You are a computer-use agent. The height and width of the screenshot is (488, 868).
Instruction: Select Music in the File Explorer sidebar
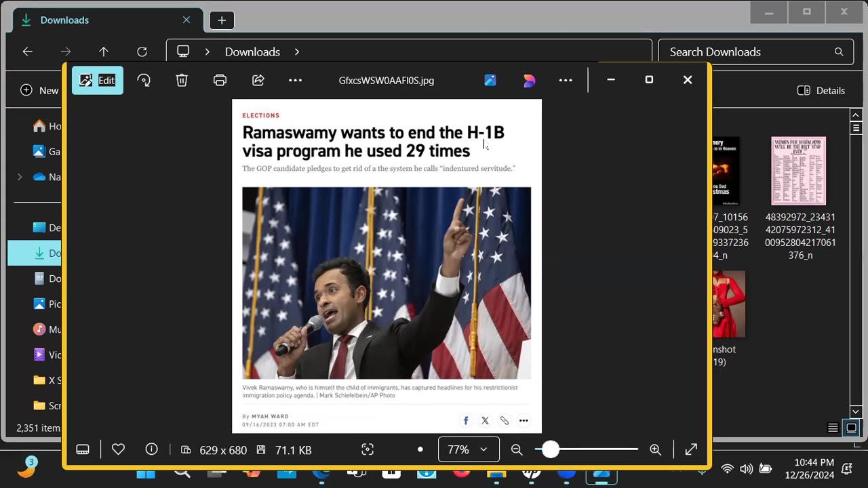(x=47, y=329)
